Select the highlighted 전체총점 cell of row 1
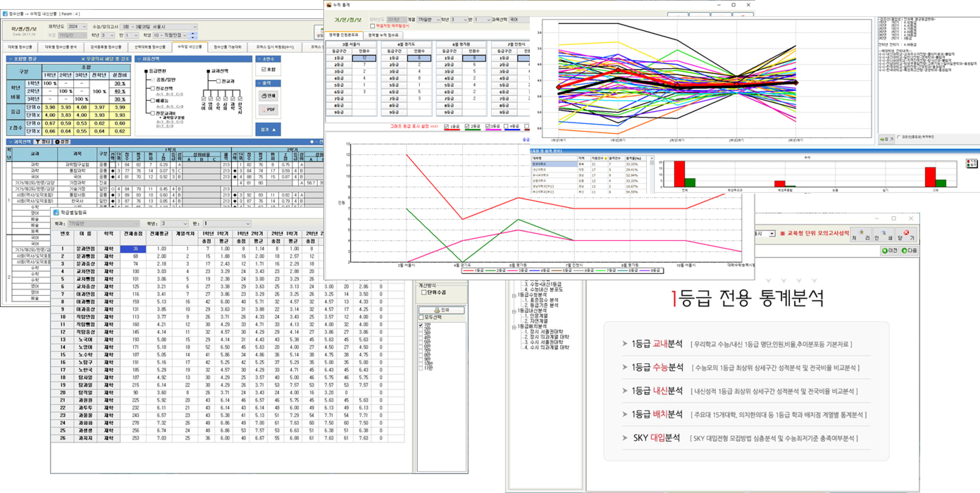The height and width of the screenshot is (493, 980). (133, 249)
